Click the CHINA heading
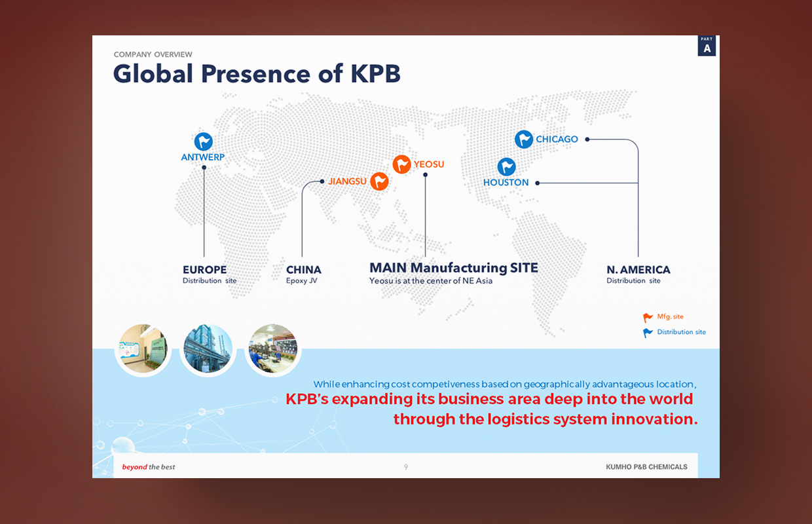The width and height of the screenshot is (812, 524). tap(304, 270)
